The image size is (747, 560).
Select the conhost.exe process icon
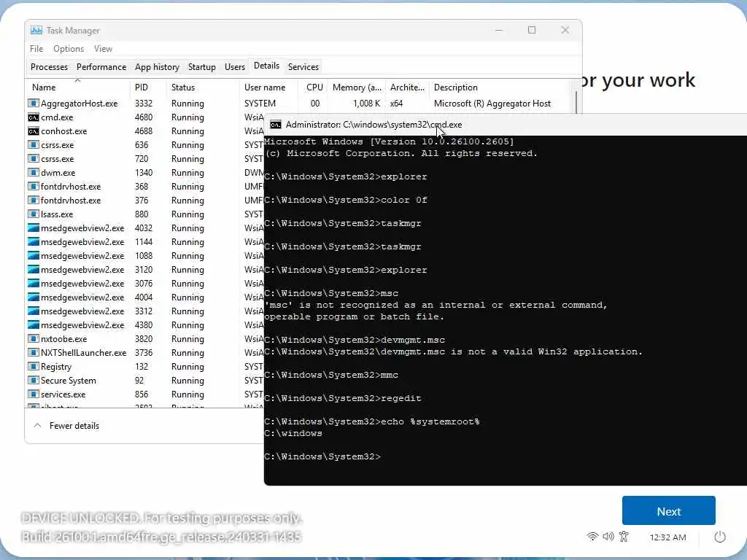tap(34, 131)
